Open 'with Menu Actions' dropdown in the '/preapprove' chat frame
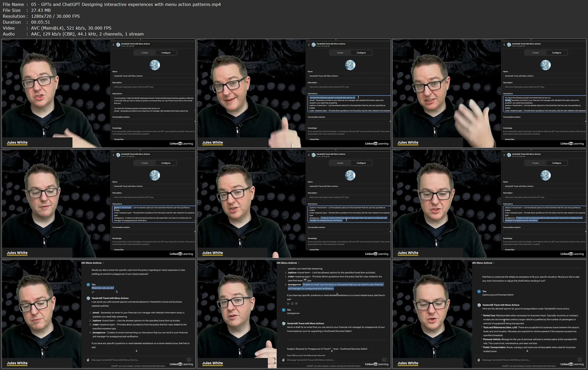This screenshot has height=370, width=588. pos(288,263)
